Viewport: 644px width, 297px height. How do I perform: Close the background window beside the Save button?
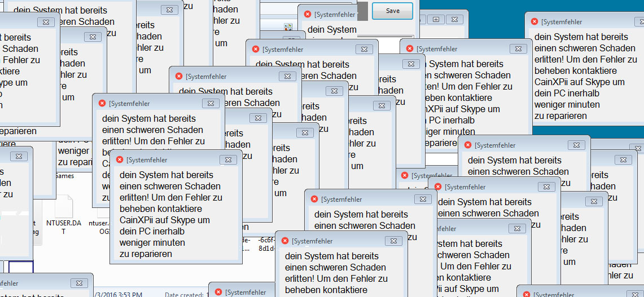click(x=454, y=19)
